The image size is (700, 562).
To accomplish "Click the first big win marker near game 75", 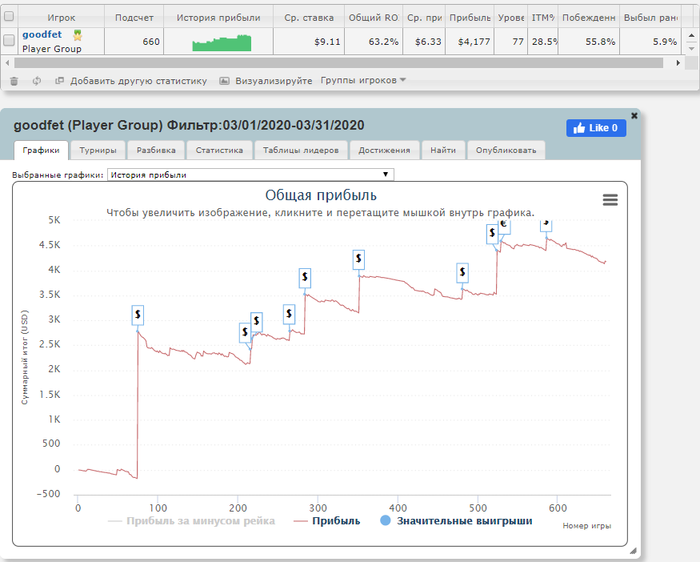I will pyautogui.click(x=138, y=315).
